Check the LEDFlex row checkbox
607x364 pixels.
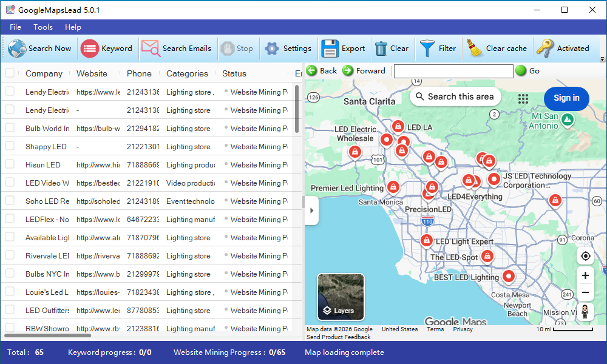pyautogui.click(x=10, y=219)
